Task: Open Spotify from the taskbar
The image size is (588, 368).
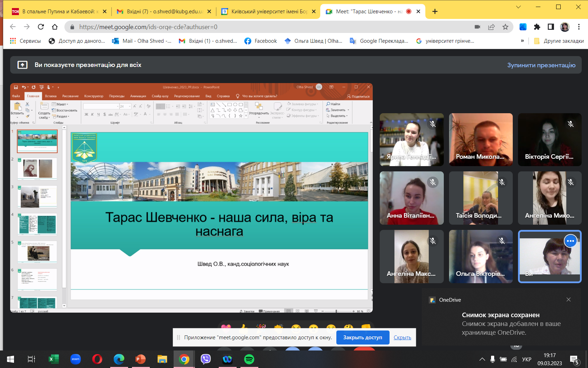Action: click(249, 359)
